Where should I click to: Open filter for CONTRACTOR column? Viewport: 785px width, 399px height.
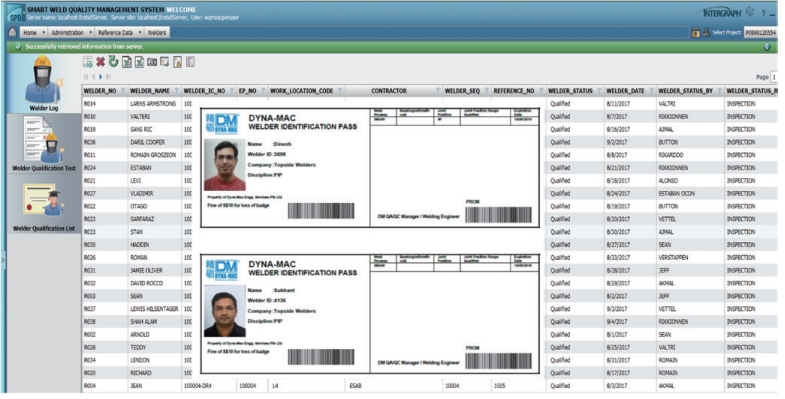(x=438, y=91)
